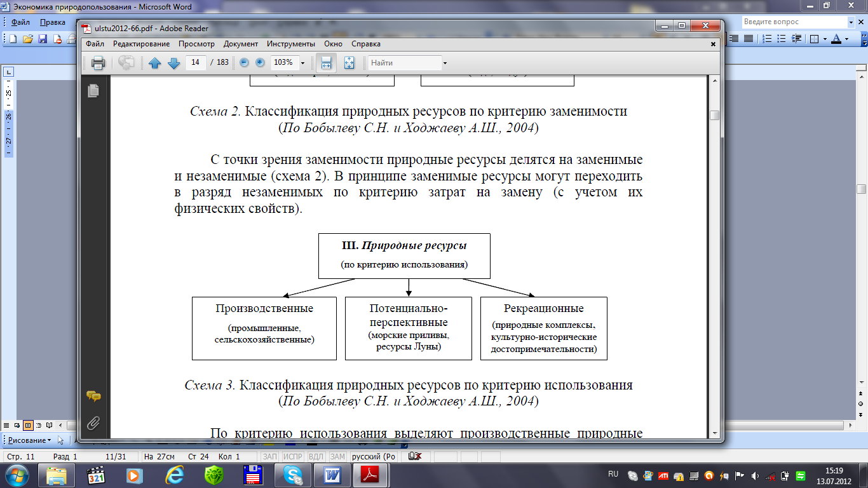
Task: Zoom in with the plus button
Action: point(259,63)
